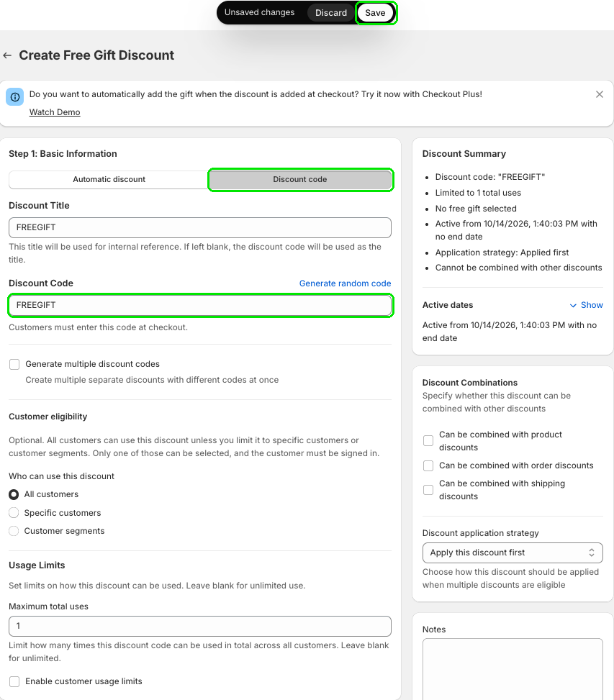Focus the Discount Title input field
Screen dimensions: 614x700
tap(200, 227)
